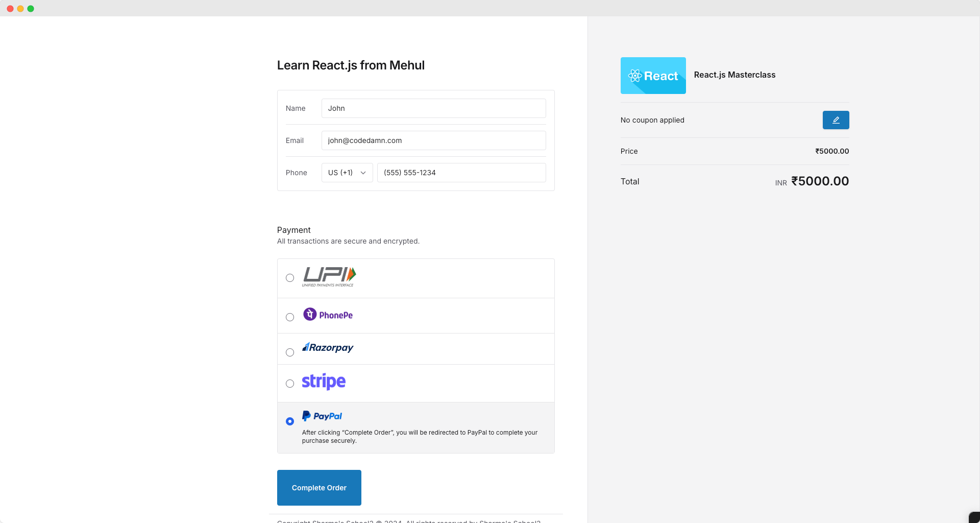The width and height of the screenshot is (980, 523).
Task: Click the phone number input field
Action: pos(461,173)
